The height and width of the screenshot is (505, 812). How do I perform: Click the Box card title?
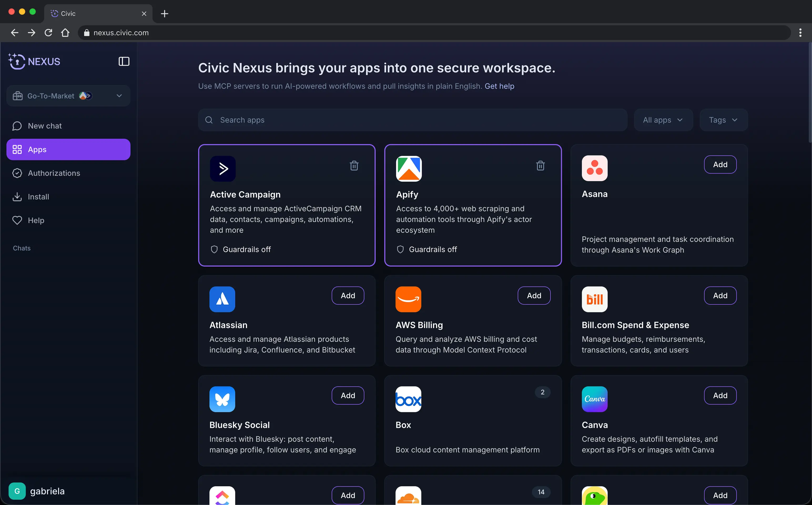403,425
